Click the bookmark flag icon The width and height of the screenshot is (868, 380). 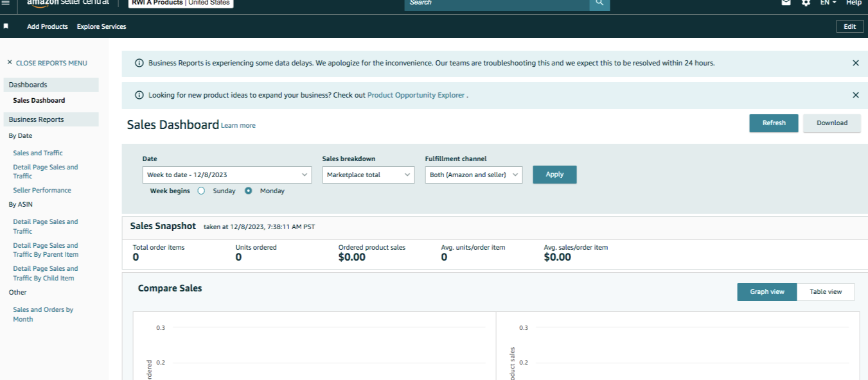[x=6, y=26]
